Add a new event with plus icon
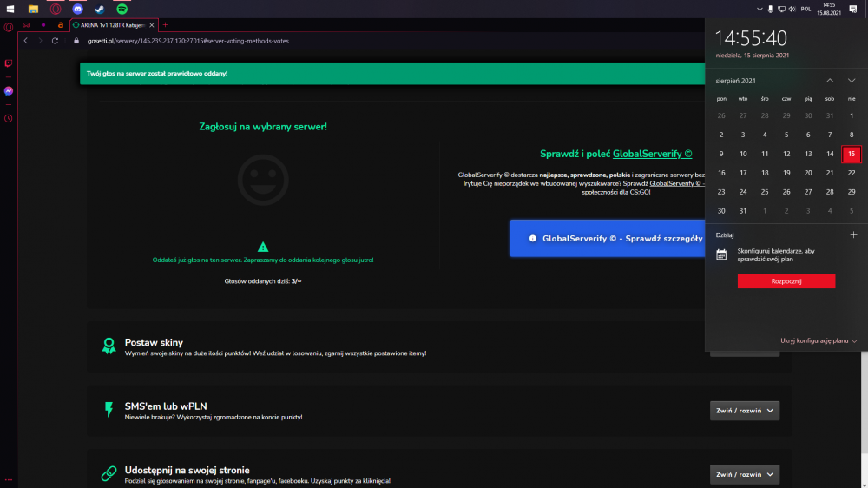This screenshot has width=868, height=488. [853, 234]
